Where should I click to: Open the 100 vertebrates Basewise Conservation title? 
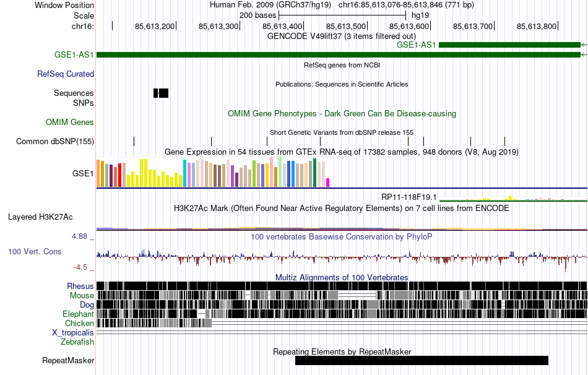click(x=341, y=236)
